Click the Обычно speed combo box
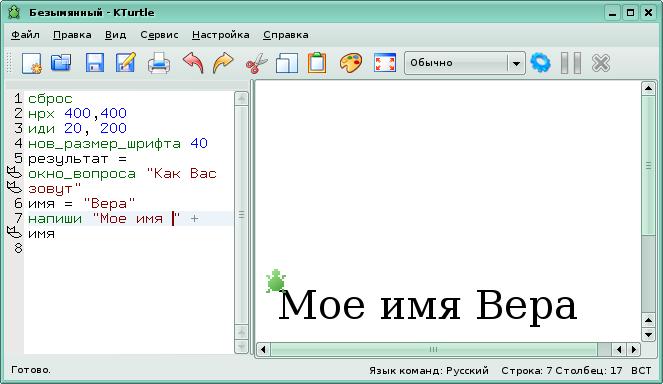663x384 pixels. [465, 63]
